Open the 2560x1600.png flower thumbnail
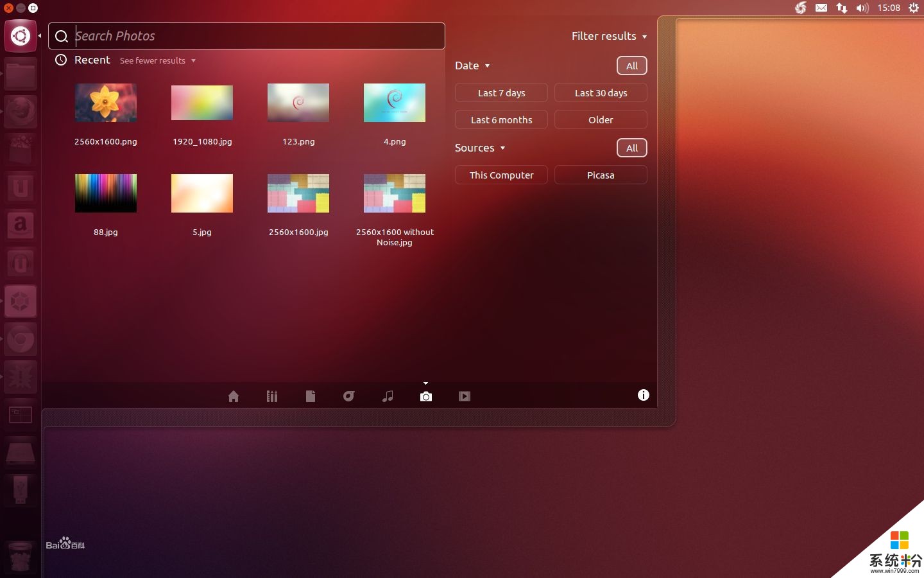 (x=106, y=103)
